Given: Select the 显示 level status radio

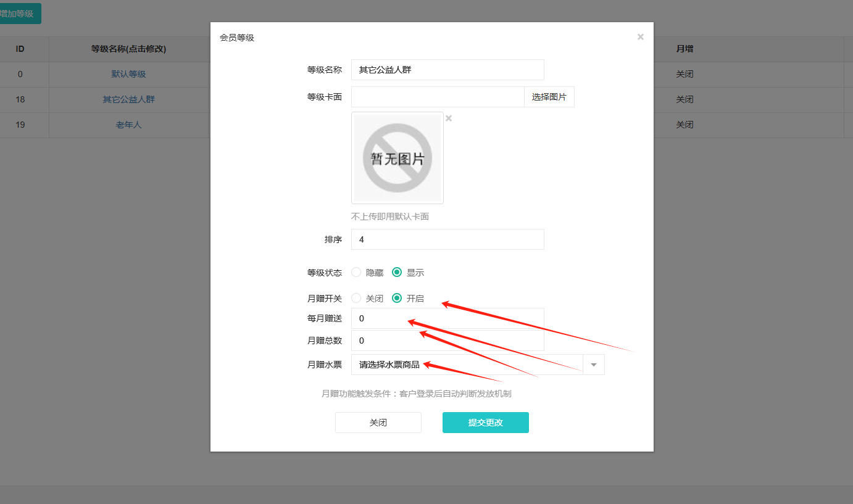Looking at the screenshot, I should click(397, 272).
